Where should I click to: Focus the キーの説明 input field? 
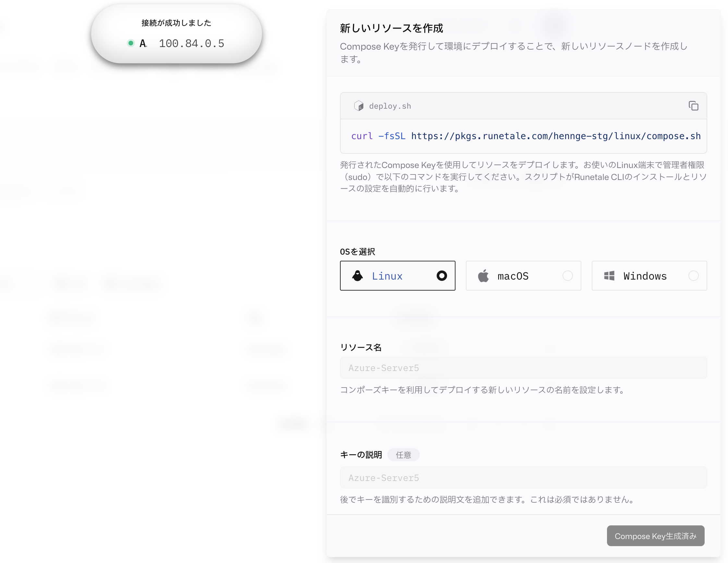pyautogui.click(x=523, y=478)
